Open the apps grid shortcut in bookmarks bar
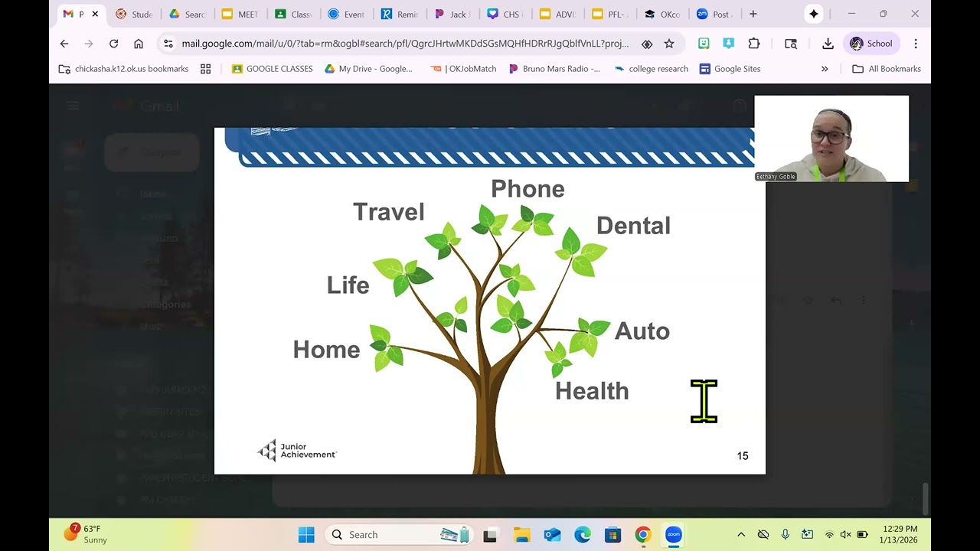 (x=205, y=69)
